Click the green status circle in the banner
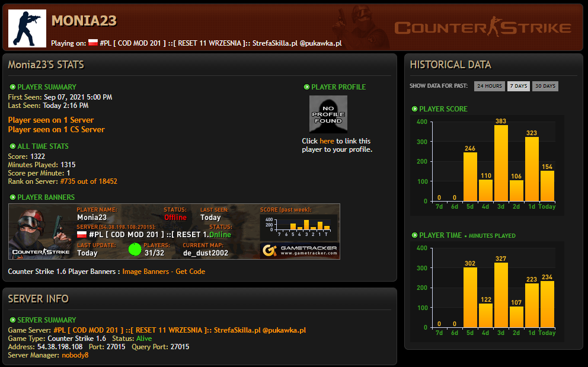This screenshot has width=588, height=367. pos(135,249)
